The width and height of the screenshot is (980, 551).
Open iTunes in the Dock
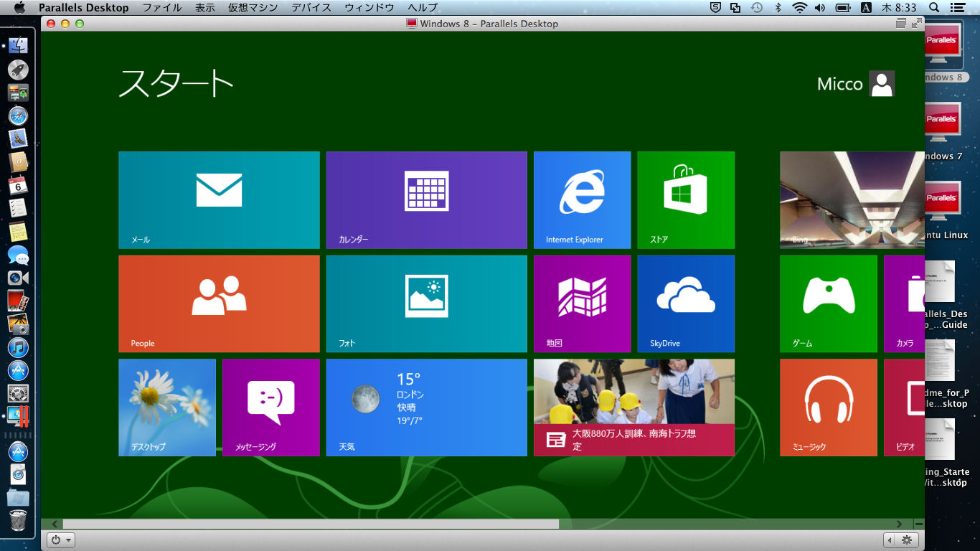point(18,347)
